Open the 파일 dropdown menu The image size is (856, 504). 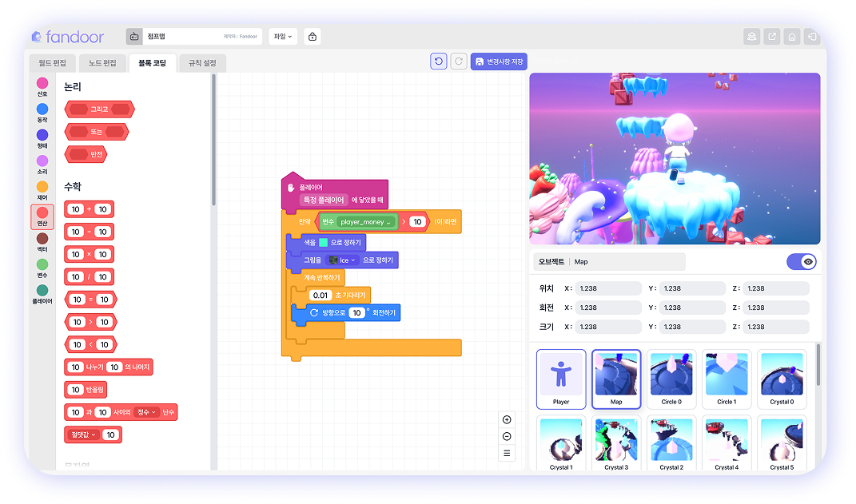pyautogui.click(x=283, y=36)
